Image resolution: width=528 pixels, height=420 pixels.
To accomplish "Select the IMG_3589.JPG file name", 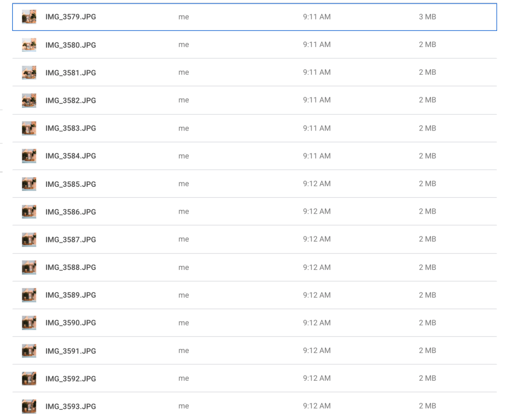I will 71,295.
